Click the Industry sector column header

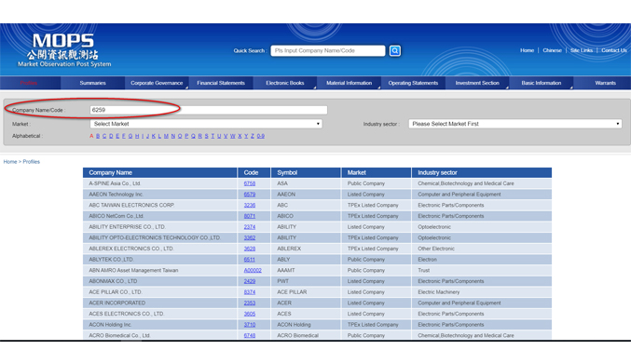click(482, 172)
